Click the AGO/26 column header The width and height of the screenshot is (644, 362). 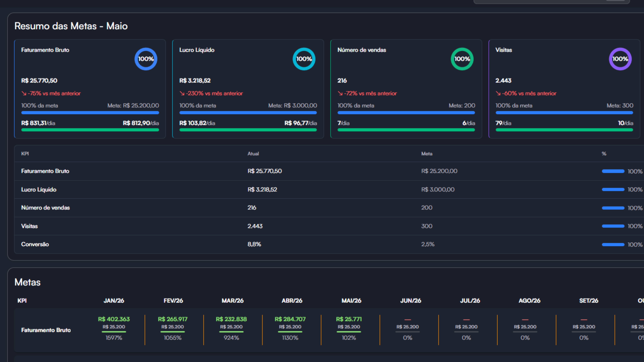click(529, 301)
